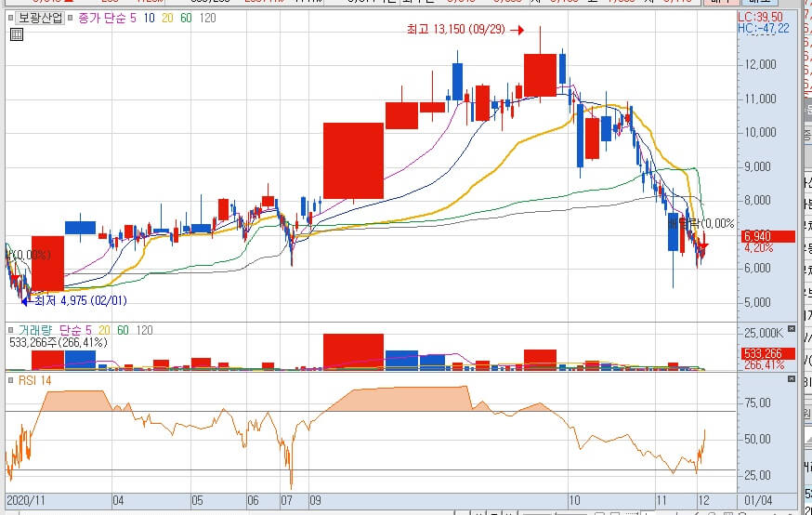
Task: Click the current price tag 6,940
Action: (x=768, y=236)
